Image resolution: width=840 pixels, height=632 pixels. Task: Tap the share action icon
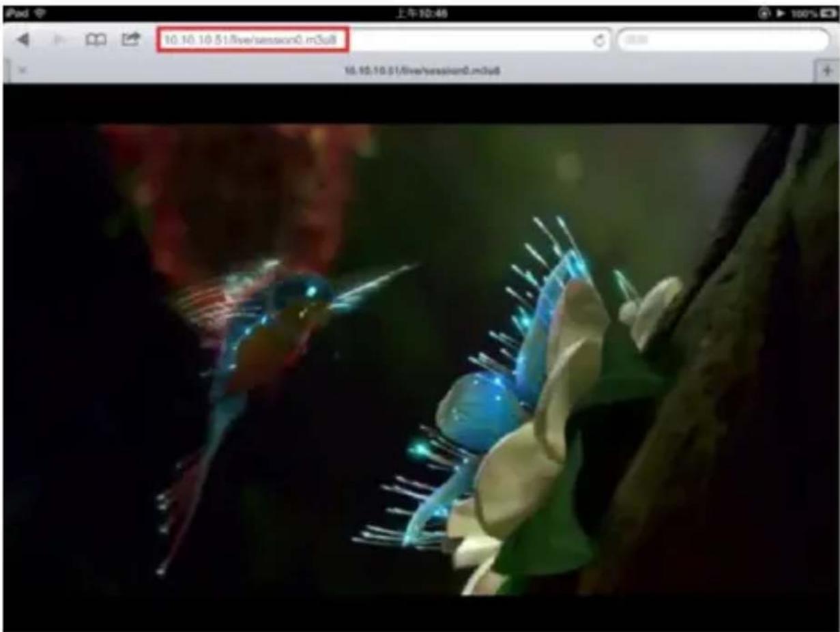(x=131, y=40)
